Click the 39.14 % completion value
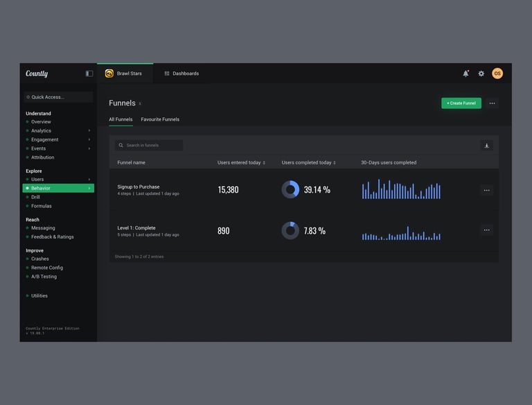 (x=317, y=189)
